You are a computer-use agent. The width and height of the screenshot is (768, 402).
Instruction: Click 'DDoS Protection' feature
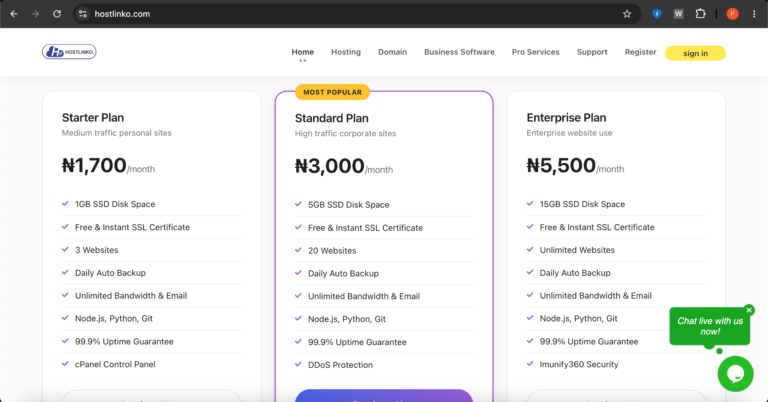340,365
